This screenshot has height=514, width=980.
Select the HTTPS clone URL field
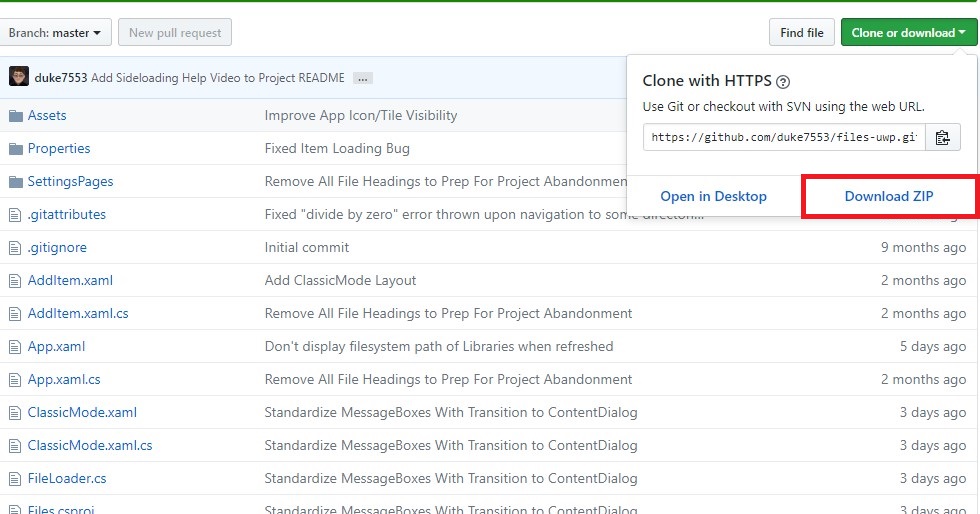pyautogui.click(x=783, y=138)
